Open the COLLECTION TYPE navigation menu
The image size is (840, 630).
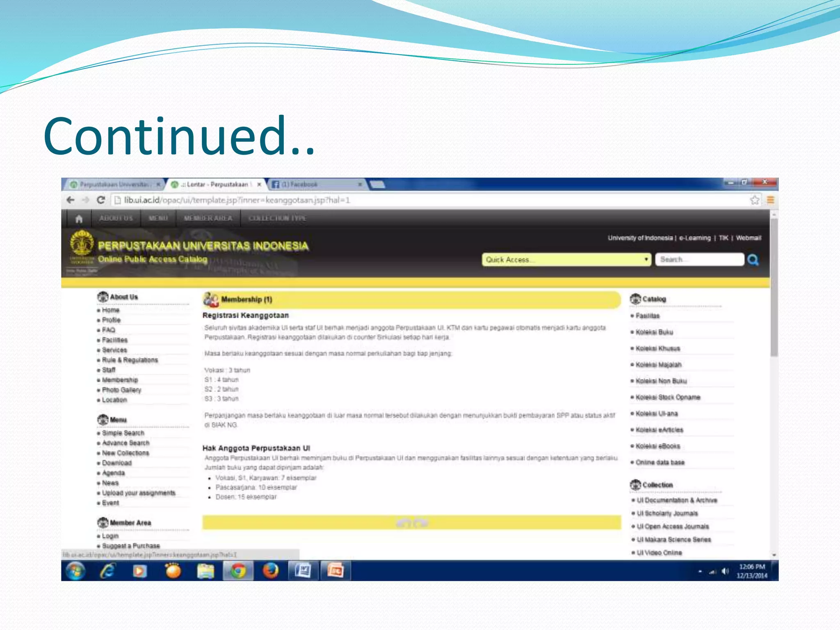pyautogui.click(x=277, y=218)
